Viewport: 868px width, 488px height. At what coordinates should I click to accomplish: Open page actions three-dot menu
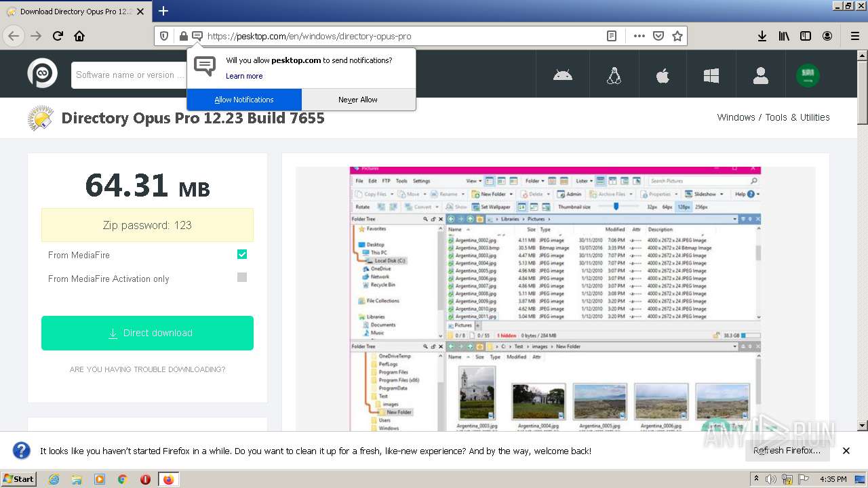click(639, 36)
